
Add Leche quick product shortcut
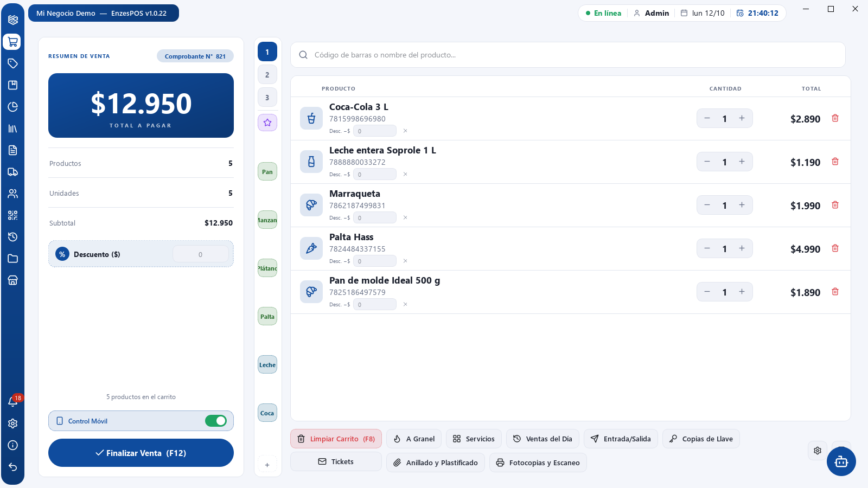click(x=267, y=365)
